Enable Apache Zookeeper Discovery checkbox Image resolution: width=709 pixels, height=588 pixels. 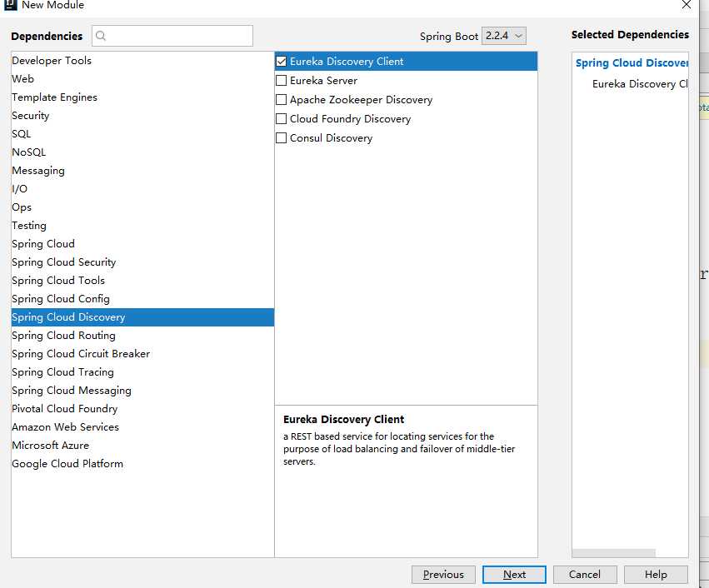pyautogui.click(x=282, y=99)
